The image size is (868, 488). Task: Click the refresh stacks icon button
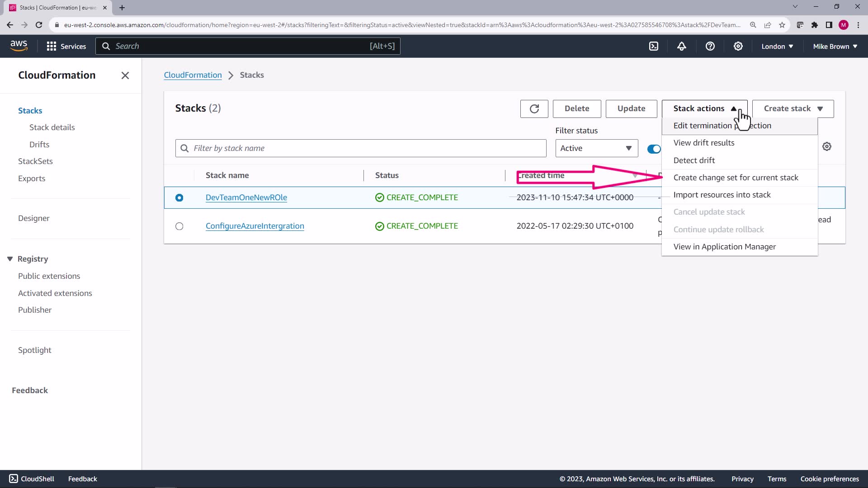click(x=534, y=109)
